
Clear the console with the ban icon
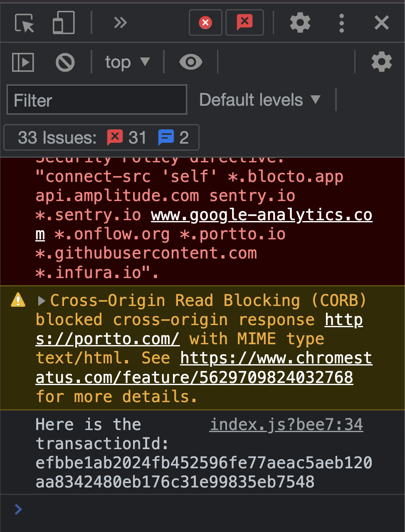coord(65,62)
